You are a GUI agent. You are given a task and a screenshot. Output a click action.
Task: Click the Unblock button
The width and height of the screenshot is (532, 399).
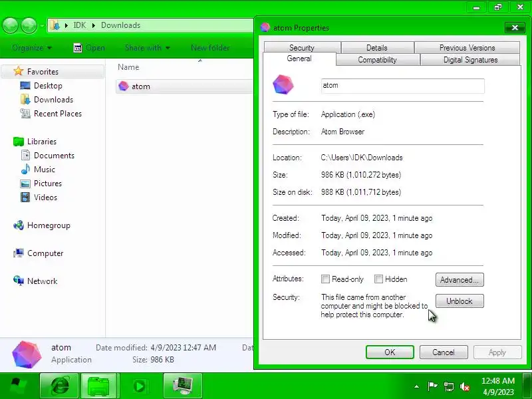(x=460, y=301)
